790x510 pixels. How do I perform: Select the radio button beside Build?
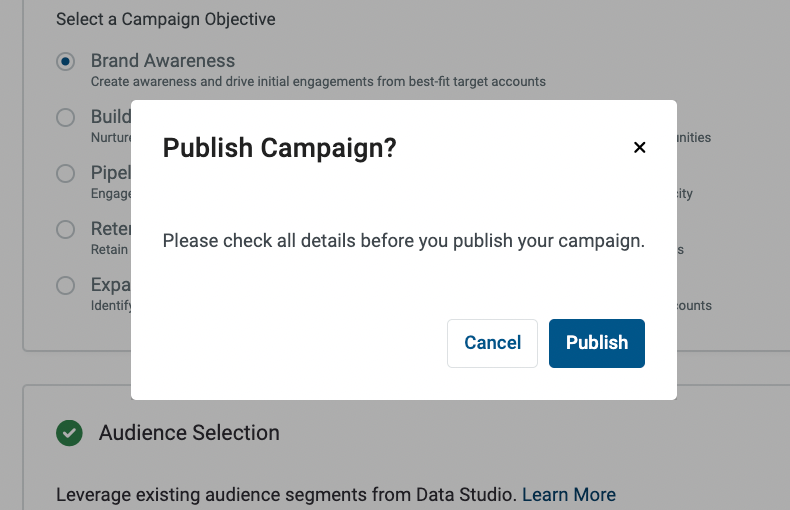pyautogui.click(x=65, y=117)
